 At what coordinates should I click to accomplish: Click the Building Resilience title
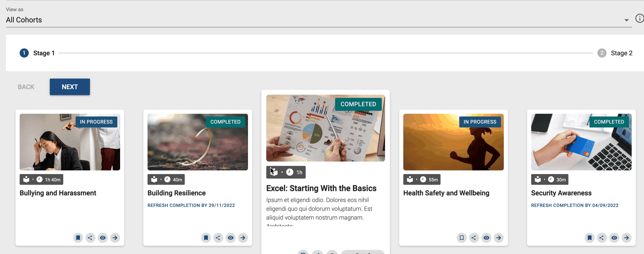[x=177, y=193]
